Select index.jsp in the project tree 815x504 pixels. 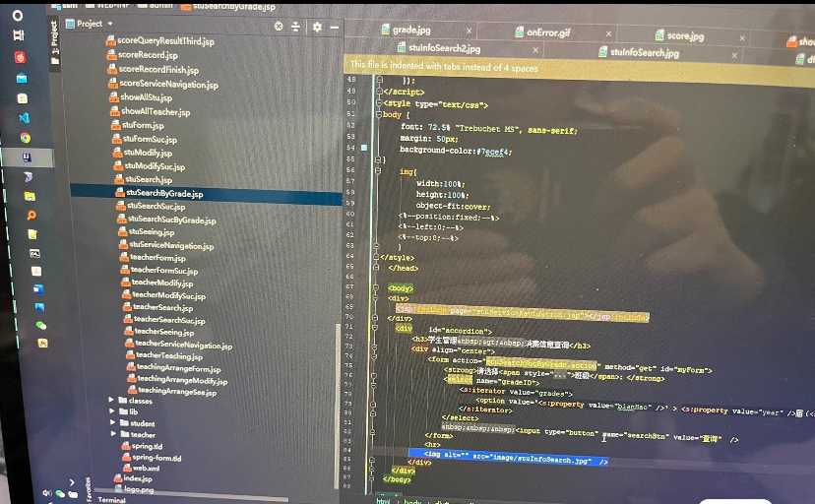(x=138, y=478)
